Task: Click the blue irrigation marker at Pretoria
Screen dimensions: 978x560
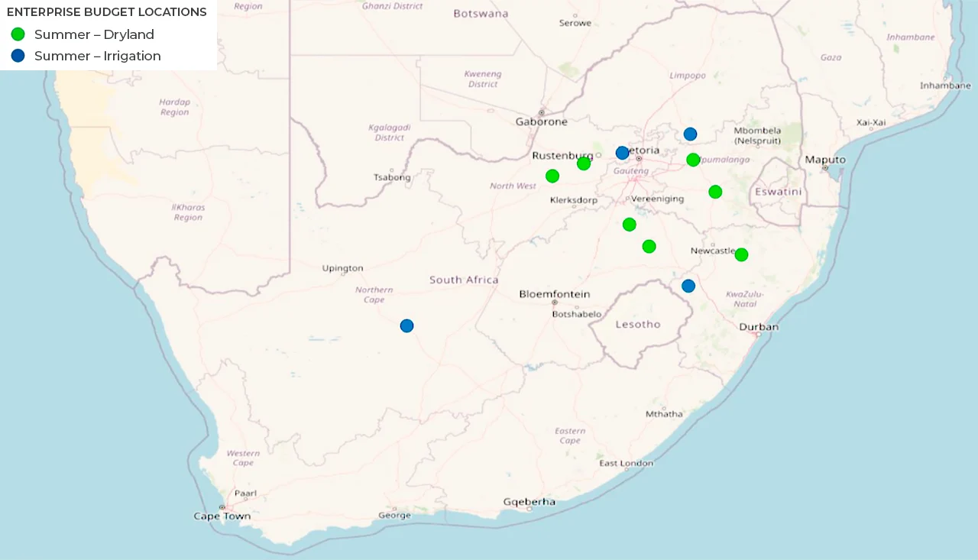Action: (x=623, y=153)
